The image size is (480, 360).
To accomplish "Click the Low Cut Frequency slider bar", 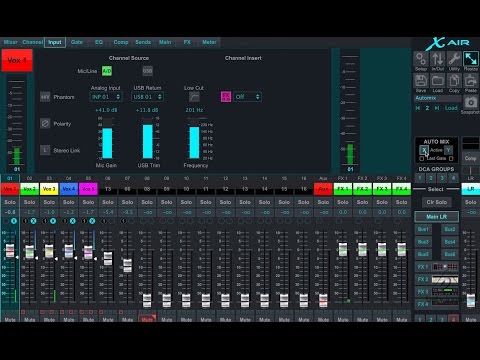I will coord(194,138).
